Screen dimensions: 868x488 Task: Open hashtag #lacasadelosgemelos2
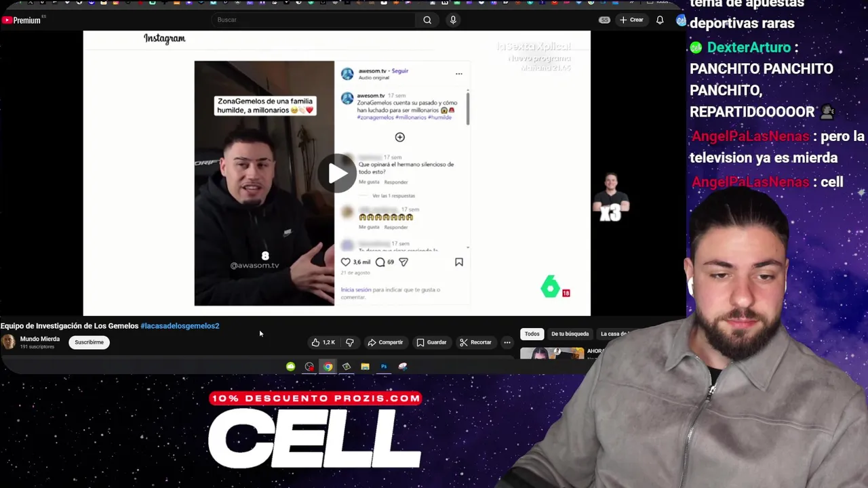(x=180, y=326)
